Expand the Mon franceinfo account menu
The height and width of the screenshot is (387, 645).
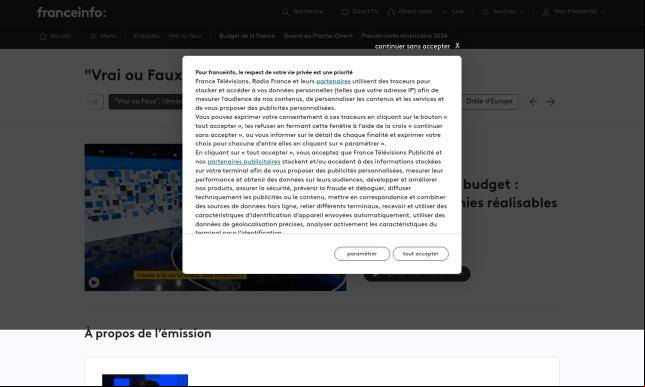click(574, 12)
